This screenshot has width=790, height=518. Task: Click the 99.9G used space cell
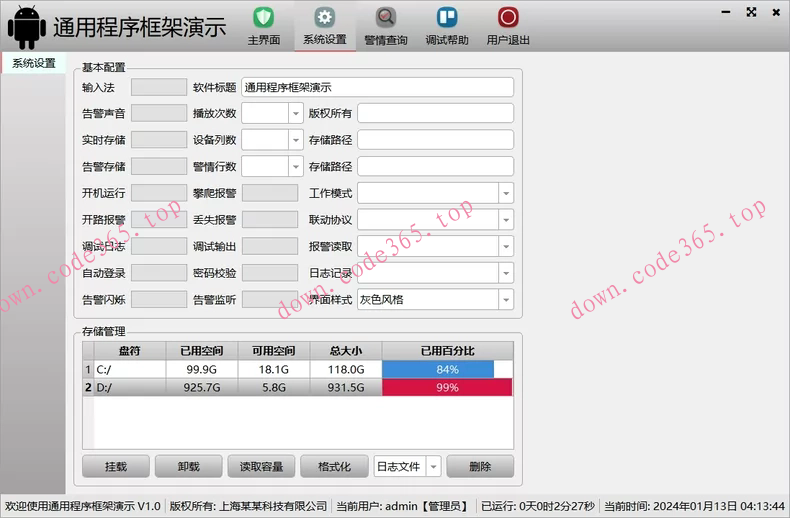coord(202,369)
